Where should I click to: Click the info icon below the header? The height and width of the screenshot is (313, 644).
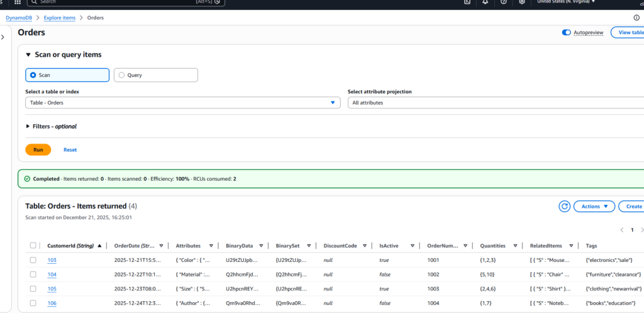click(x=636, y=18)
